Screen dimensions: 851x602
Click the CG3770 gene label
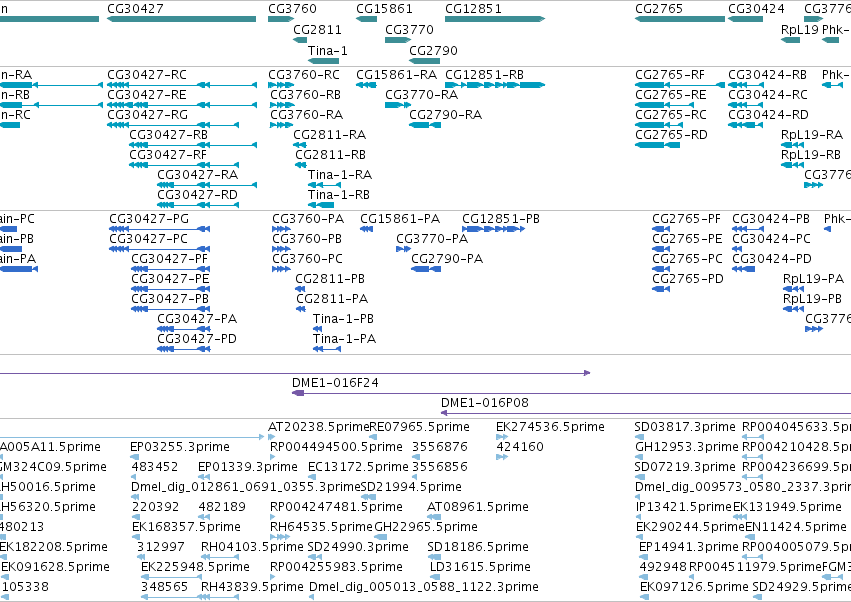coord(409,29)
